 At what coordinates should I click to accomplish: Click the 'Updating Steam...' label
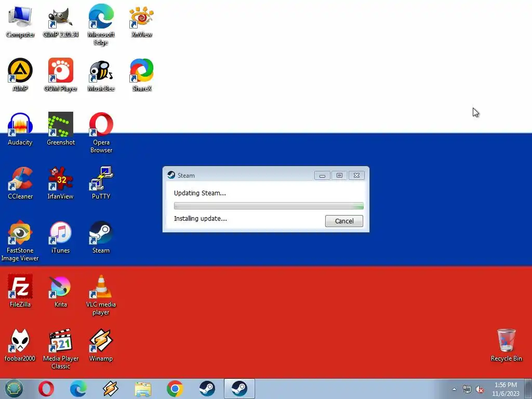click(x=200, y=193)
